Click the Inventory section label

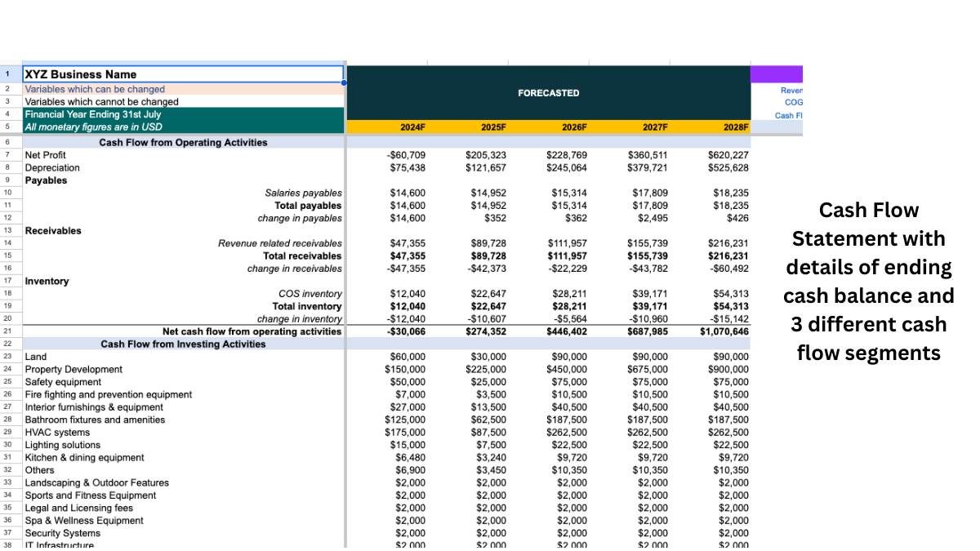(47, 282)
